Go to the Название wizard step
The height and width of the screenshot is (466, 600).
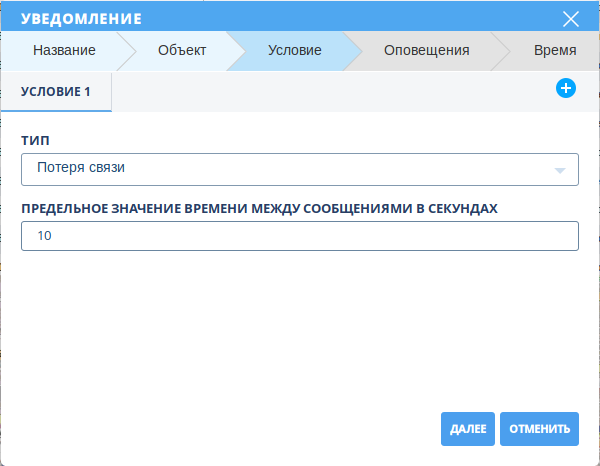point(64,51)
